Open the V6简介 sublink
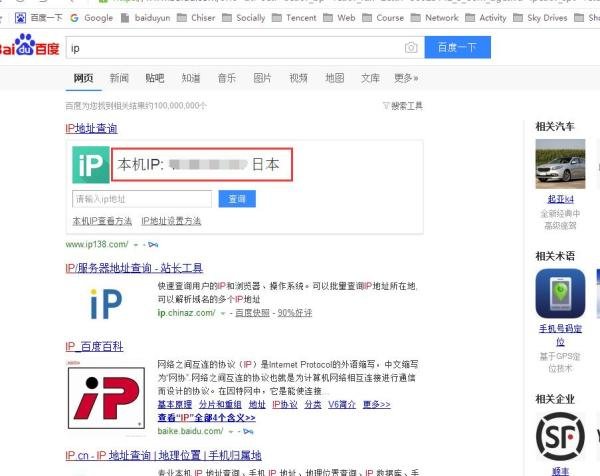600x476 pixels. (342, 405)
